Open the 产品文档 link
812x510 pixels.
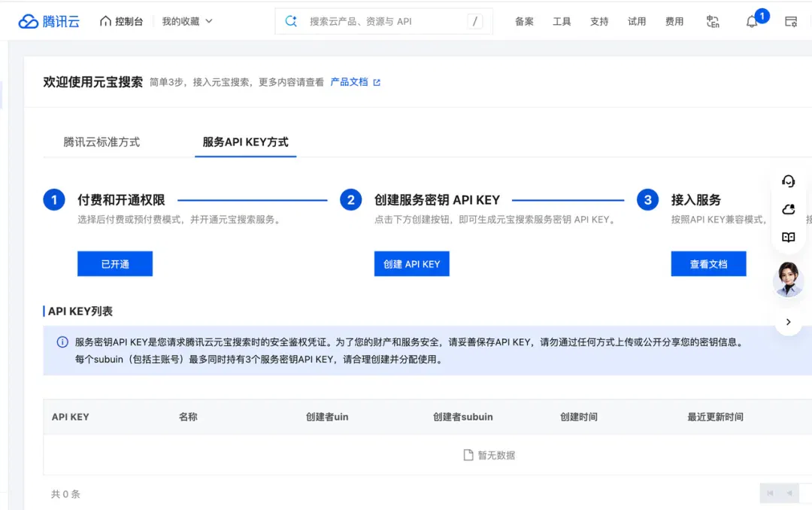click(349, 82)
